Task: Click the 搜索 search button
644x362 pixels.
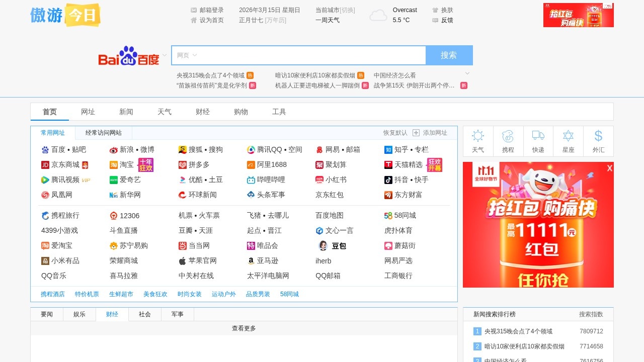Action: pos(448,55)
